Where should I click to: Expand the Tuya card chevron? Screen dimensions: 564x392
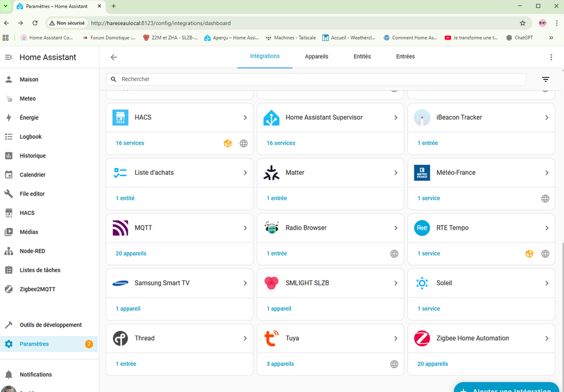click(396, 338)
